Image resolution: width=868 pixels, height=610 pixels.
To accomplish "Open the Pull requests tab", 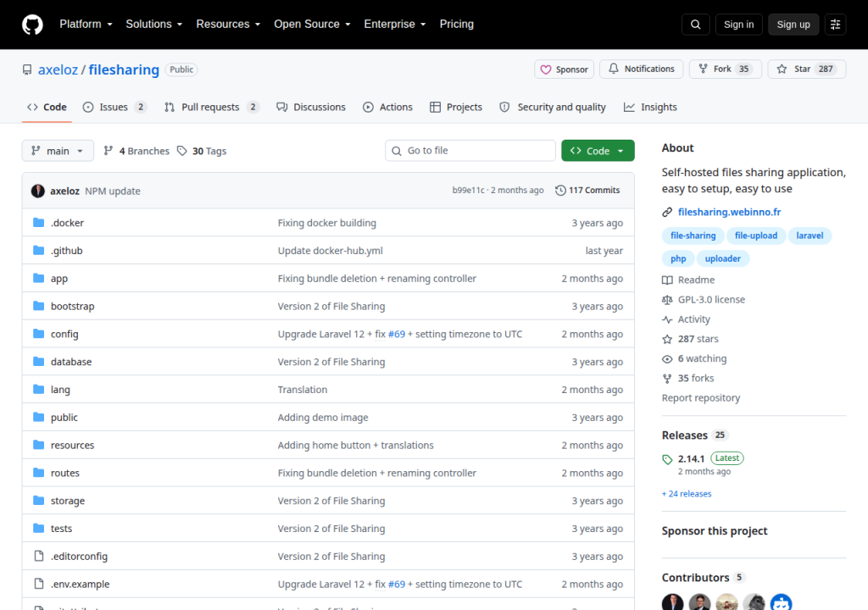I will (x=211, y=107).
